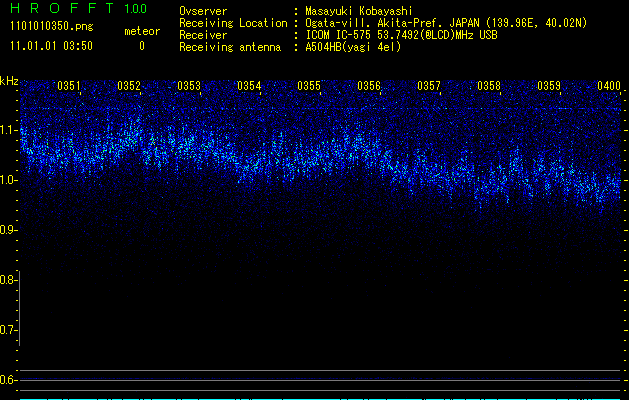Click the 0358 time marker
629x400 pixels.
pyautogui.click(x=489, y=86)
